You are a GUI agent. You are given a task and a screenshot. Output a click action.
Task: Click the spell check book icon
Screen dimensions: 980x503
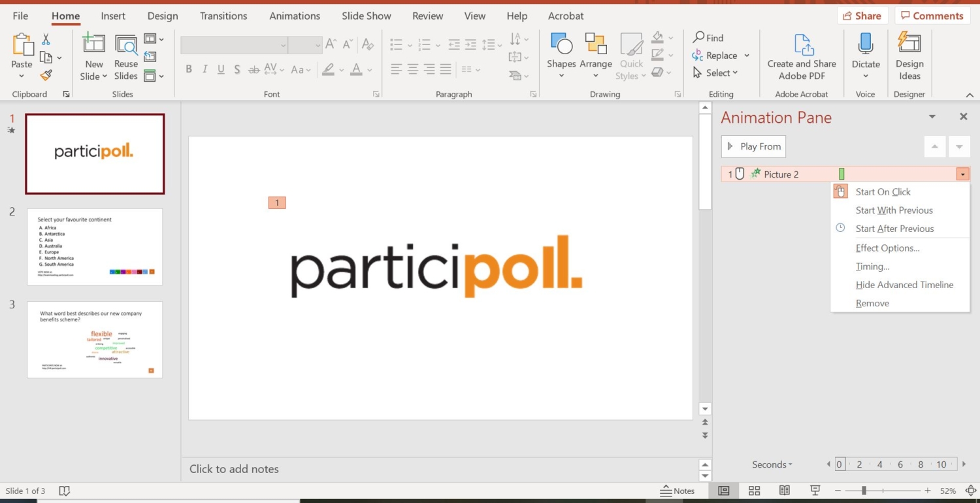point(65,491)
